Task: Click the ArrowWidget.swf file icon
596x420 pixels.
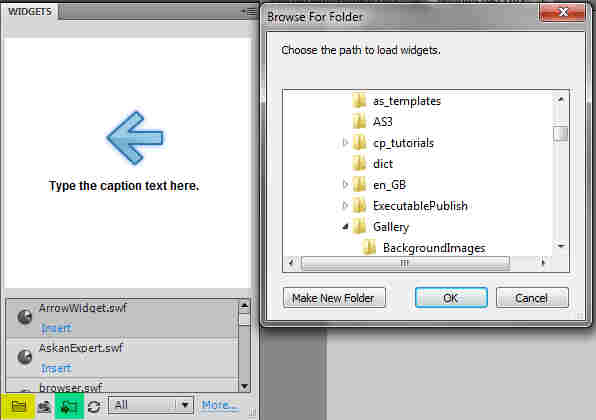Action: pyautogui.click(x=24, y=317)
